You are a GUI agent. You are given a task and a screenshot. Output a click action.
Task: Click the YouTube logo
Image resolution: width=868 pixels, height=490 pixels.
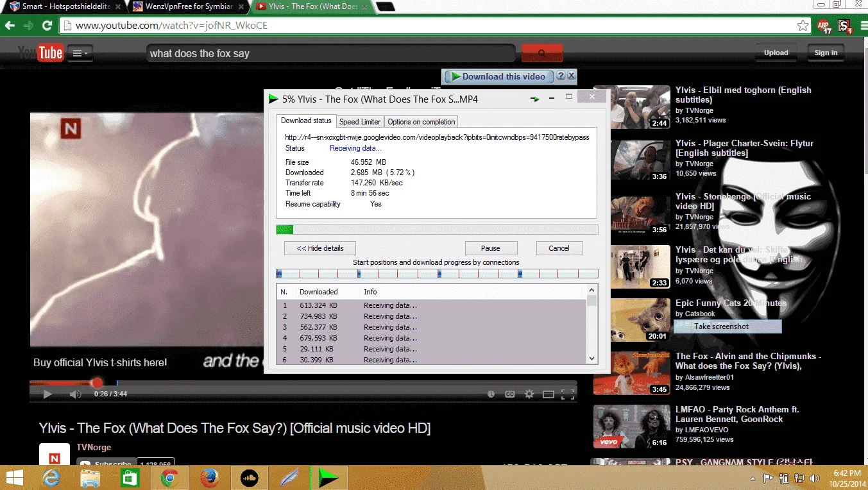[x=40, y=53]
